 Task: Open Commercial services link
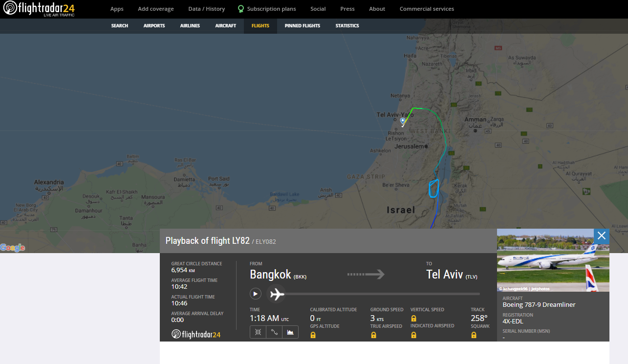point(427,9)
